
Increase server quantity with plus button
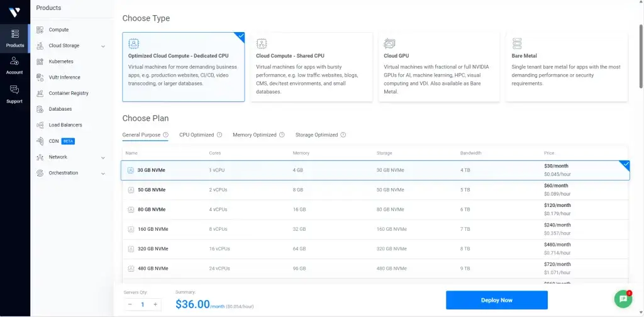(x=155, y=304)
